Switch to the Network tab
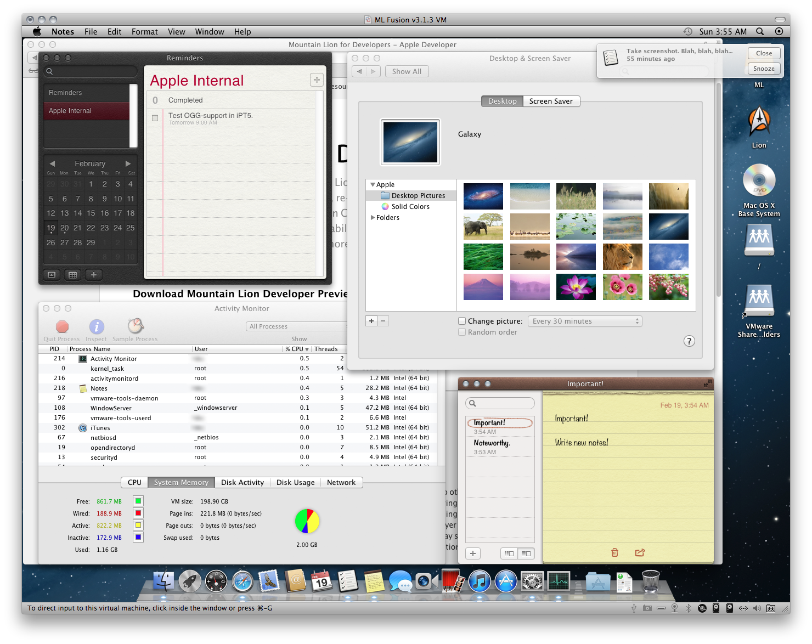Screen dimensions: 812x644 341,482
